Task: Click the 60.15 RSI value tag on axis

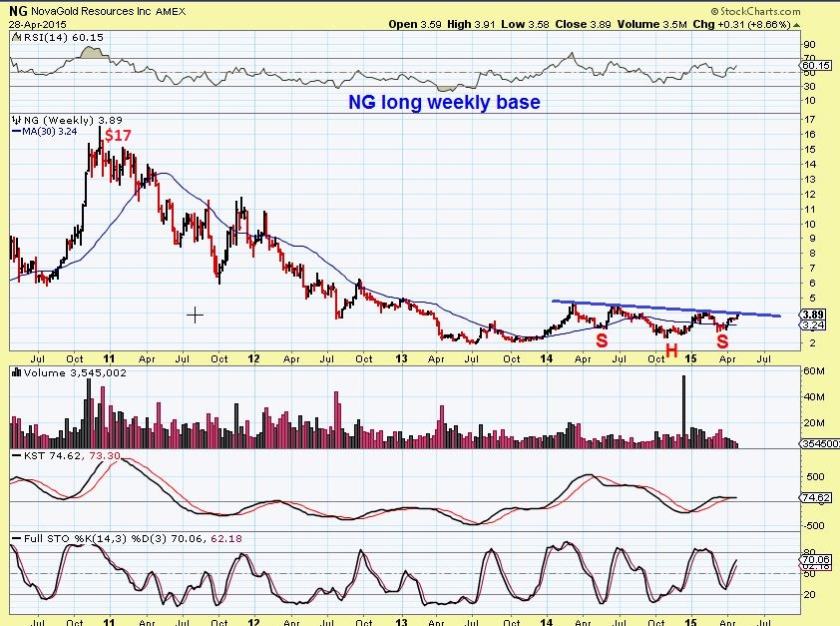Action: (817, 65)
